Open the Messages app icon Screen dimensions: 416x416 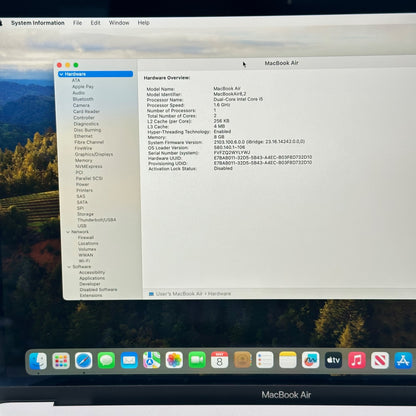(106, 360)
